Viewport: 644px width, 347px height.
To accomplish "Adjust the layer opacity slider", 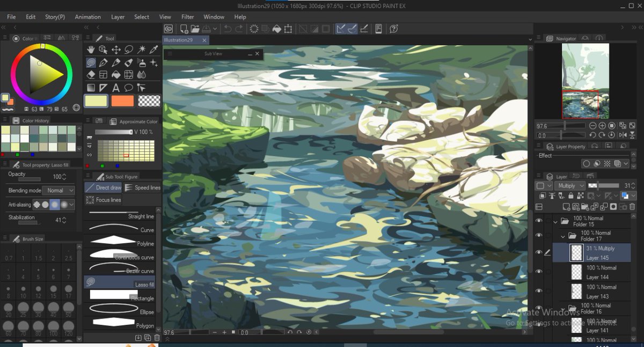I will (604, 185).
